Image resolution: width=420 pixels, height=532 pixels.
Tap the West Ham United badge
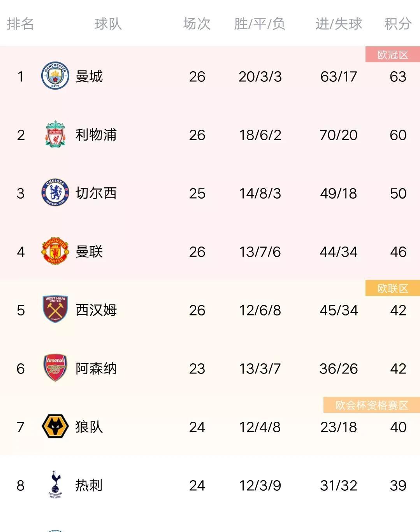(55, 309)
